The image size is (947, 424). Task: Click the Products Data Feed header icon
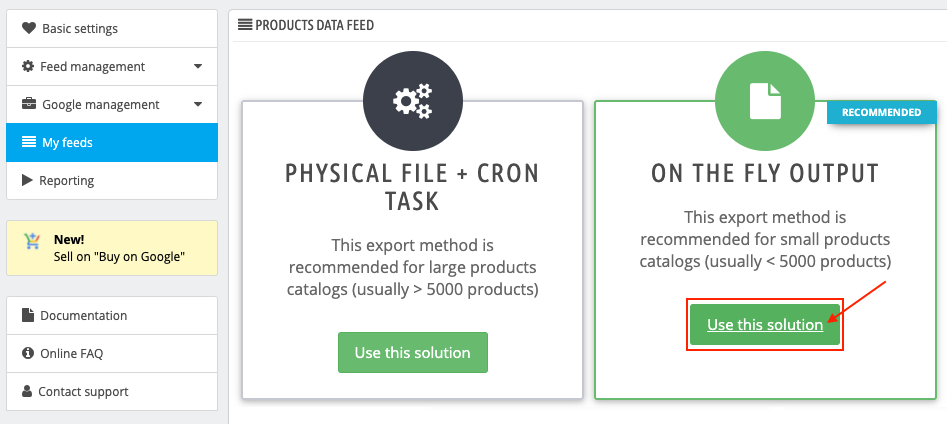(245, 25)
